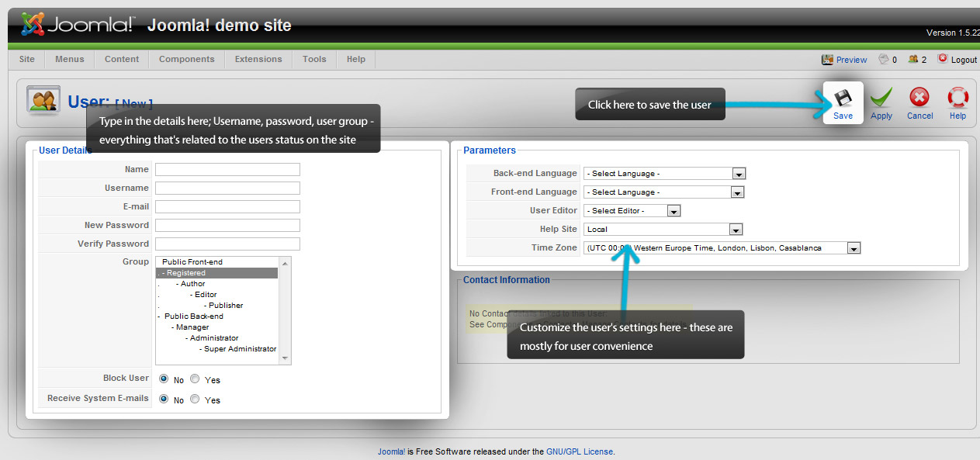Click into the Name field
Viewport: 980px width, 460px height.
(227, 169)
